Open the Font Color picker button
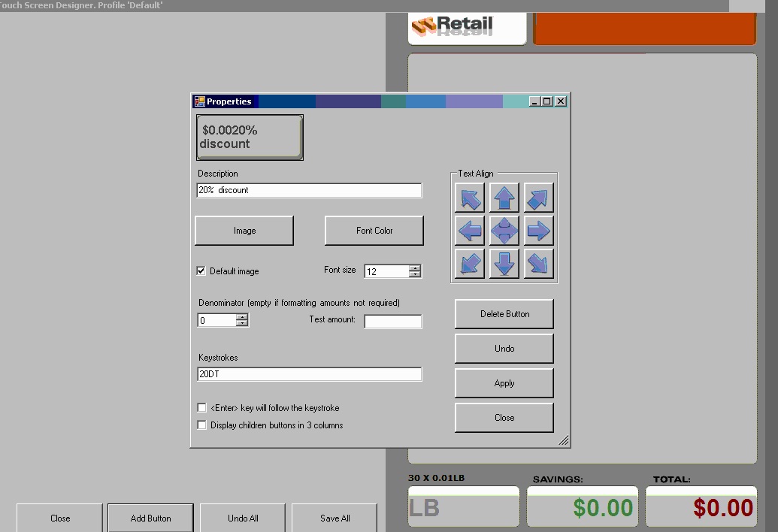 coord(374,231)
